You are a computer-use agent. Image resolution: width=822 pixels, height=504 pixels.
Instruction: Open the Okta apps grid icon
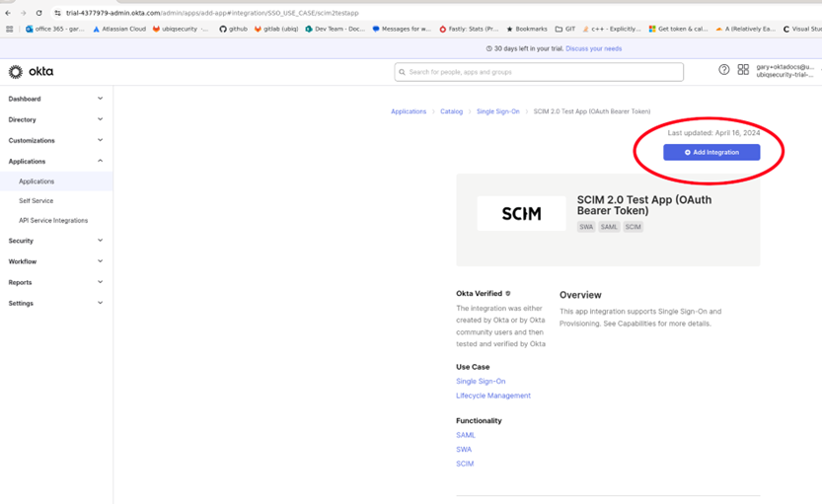coord(743,70)
